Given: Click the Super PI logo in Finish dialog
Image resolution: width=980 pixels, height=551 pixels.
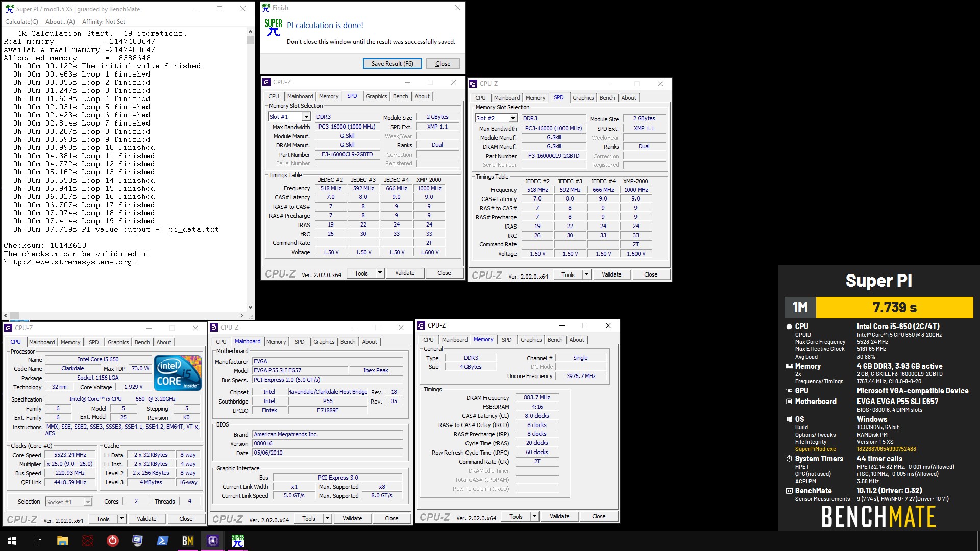Looking at the screenshot, I should point(274,28).
